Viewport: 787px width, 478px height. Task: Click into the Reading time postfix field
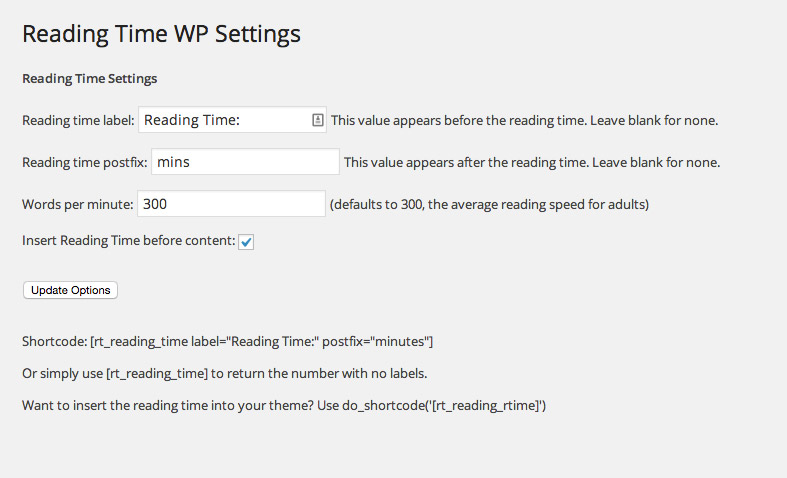tap(245, 162)
